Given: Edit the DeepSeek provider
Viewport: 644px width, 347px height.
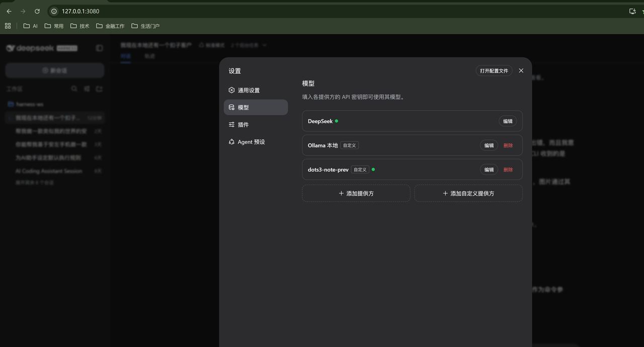Looking at the screenshot, I should point(508,121).
